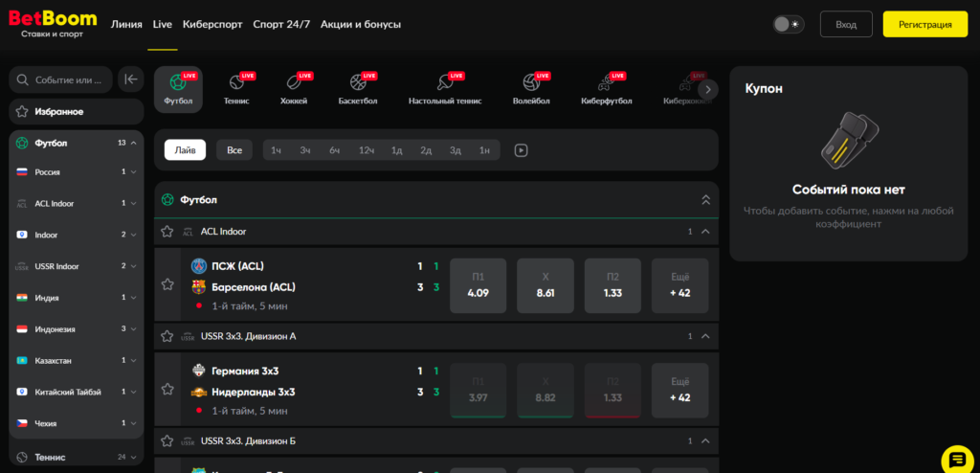Collapse the Футбол events section double chevron
Viewport: 980px width, 473px height.
click(x=706, y=200)
